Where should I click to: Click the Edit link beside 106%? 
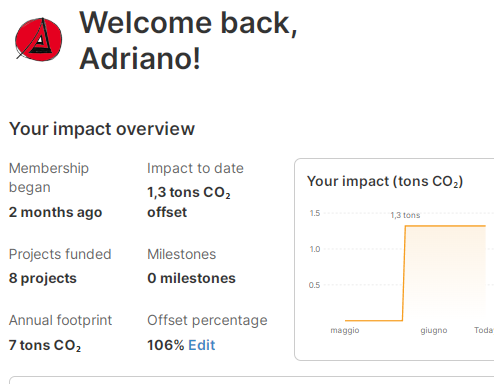click(202, 345)
